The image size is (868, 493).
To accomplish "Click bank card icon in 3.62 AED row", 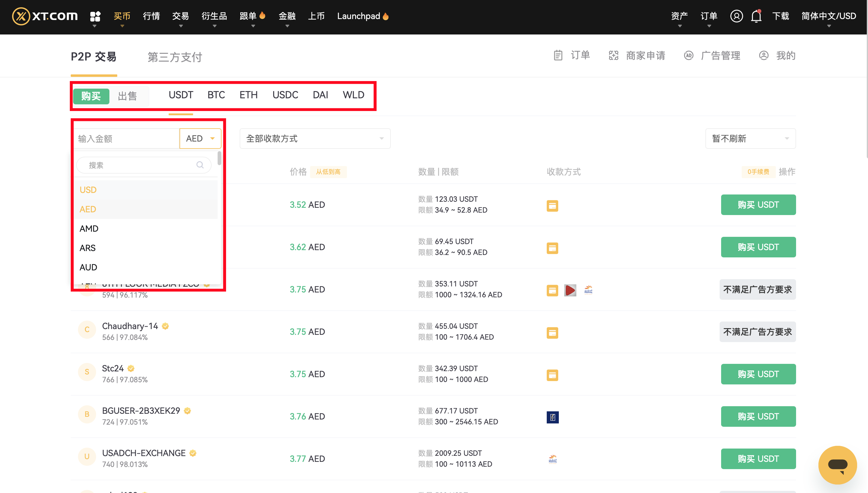I will [x=552, y=248].
